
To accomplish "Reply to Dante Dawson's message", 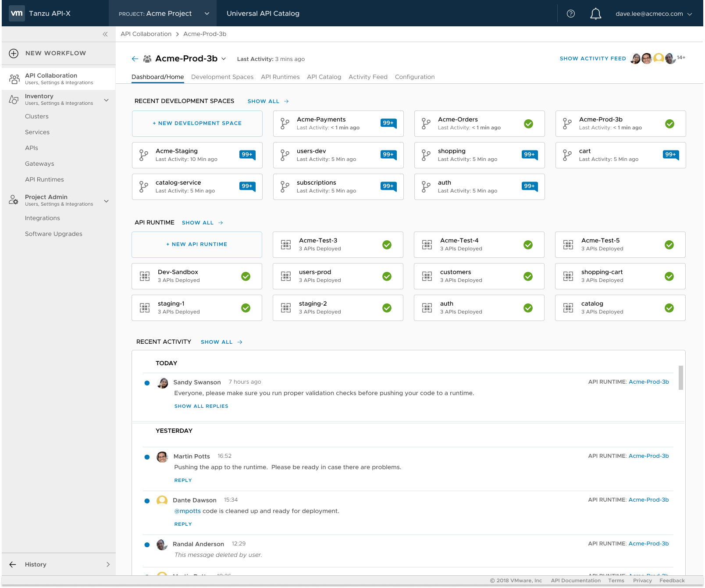I will [x=183, y=524].
